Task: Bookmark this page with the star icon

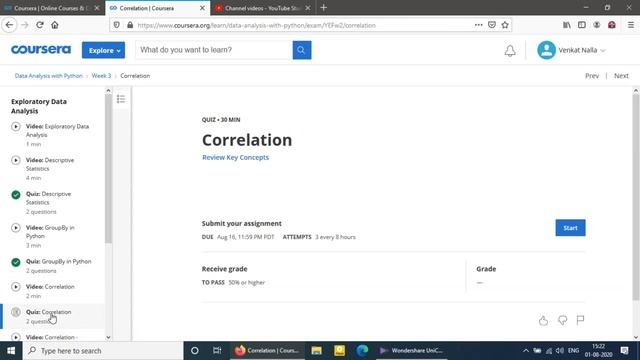Action: [x=505, y=25]
